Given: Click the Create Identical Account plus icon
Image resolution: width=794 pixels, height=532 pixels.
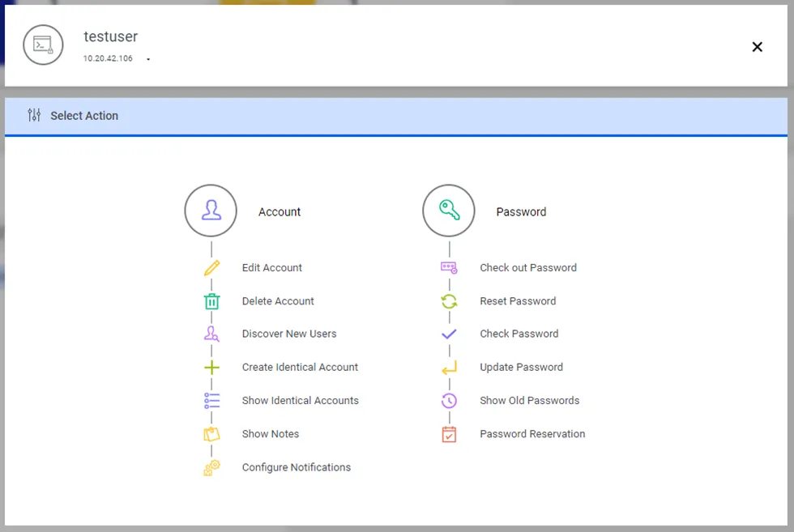Looking at the screenshot, I should [211, 368].
